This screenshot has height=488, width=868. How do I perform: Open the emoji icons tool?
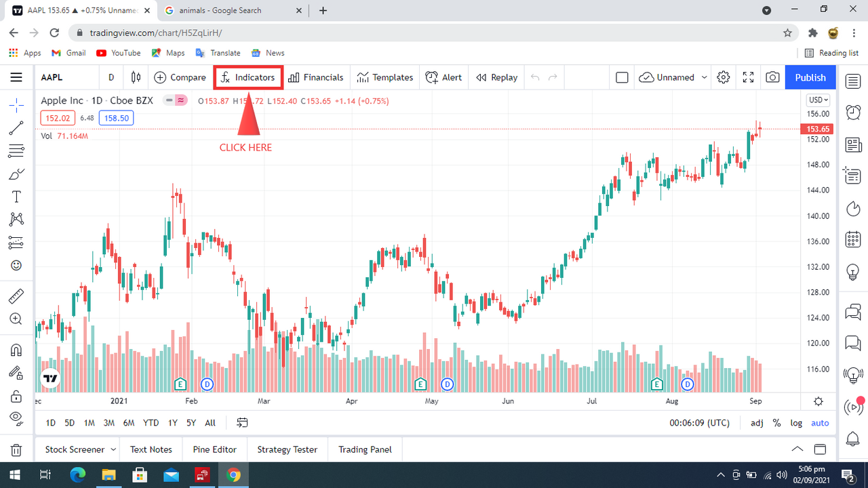click(16, 265)
